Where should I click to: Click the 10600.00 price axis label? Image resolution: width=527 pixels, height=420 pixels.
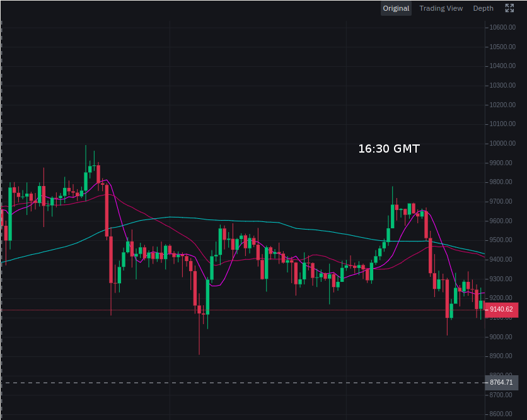tap(502, 28)
